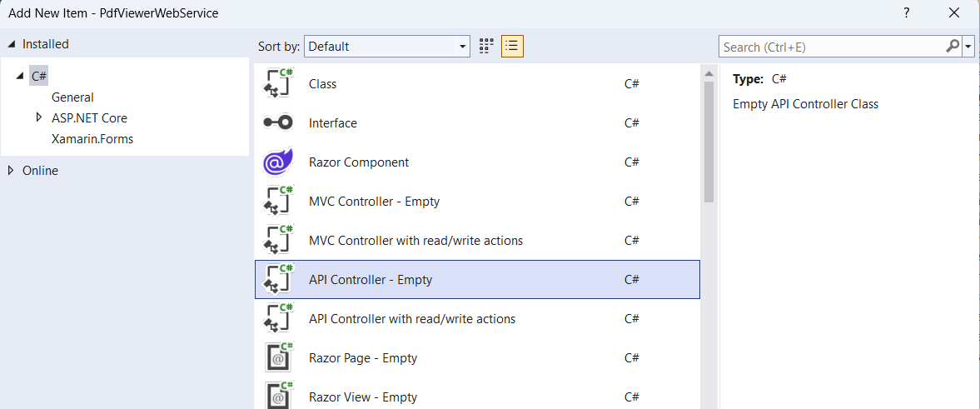Select API Controller with read/write actions

(411, 319)
